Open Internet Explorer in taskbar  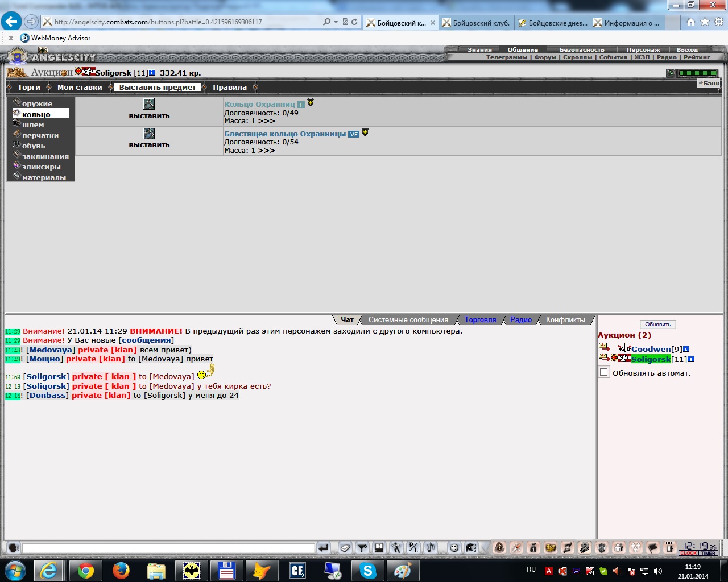click(x=49, y=570)
